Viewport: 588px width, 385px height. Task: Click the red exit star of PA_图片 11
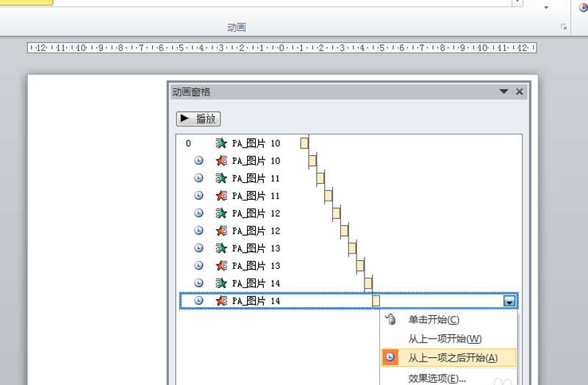pos(221,195)
